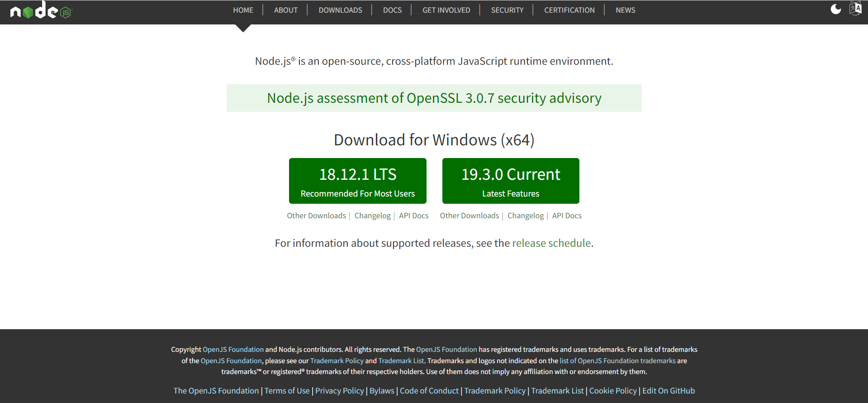Open the HOME menu item

coord(243,10)
